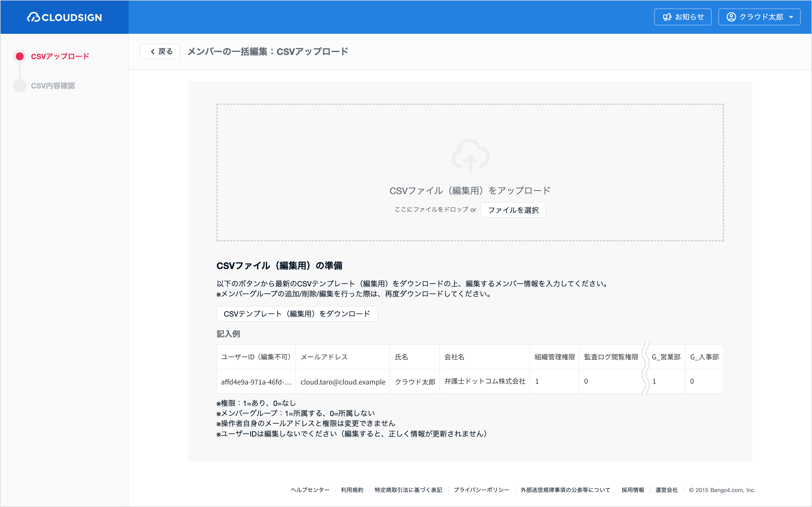Expand the クラウド太郎 account dropdown arrow
Viewport: 812px width, 507px height.
(791, 17)
